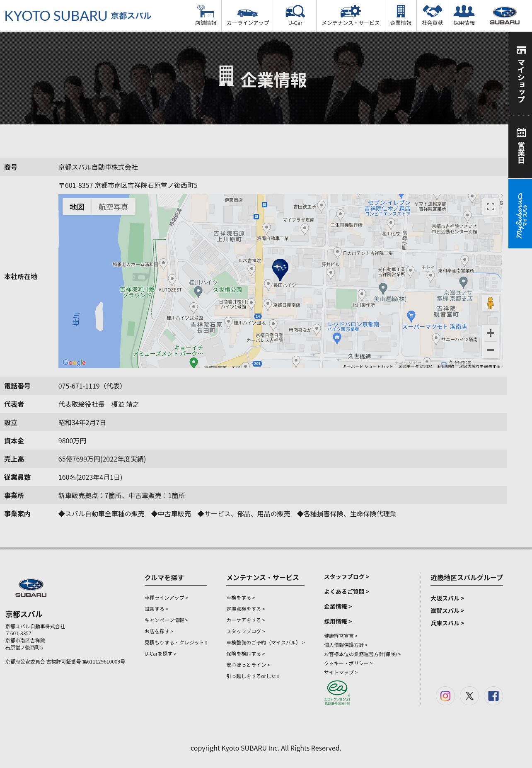532x768 pixels.
Task: Click the KYOTO SUBARU site logo
Action: (x=78, y=16)
